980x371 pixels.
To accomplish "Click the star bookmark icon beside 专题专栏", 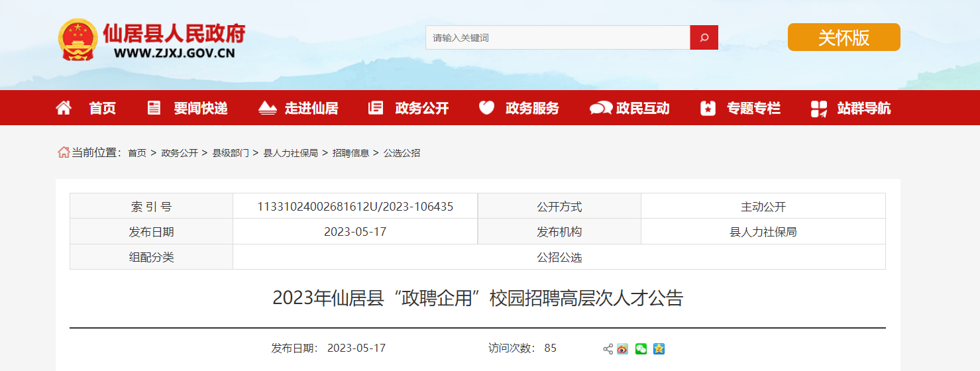I will coord(708,108).
